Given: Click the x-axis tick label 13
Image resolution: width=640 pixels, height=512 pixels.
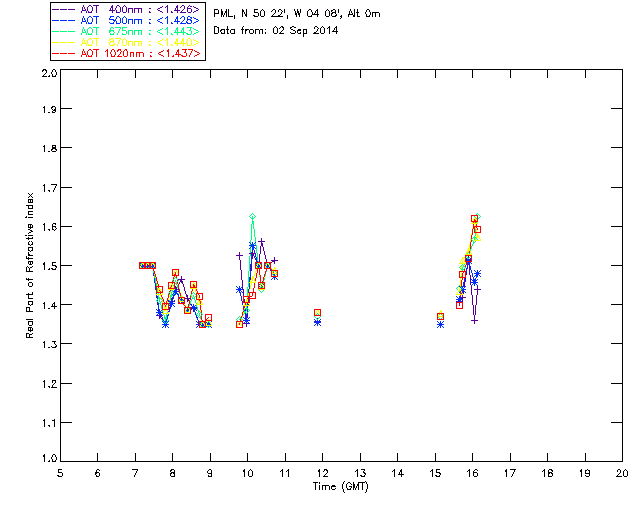Looking at the screenshot, I should tap(360, 473).
